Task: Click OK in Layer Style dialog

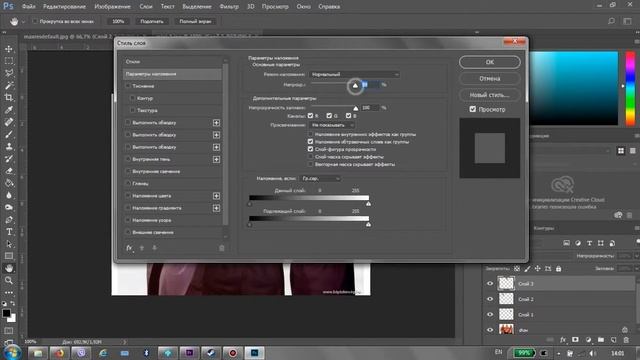Action: click(x=489, y=62)
